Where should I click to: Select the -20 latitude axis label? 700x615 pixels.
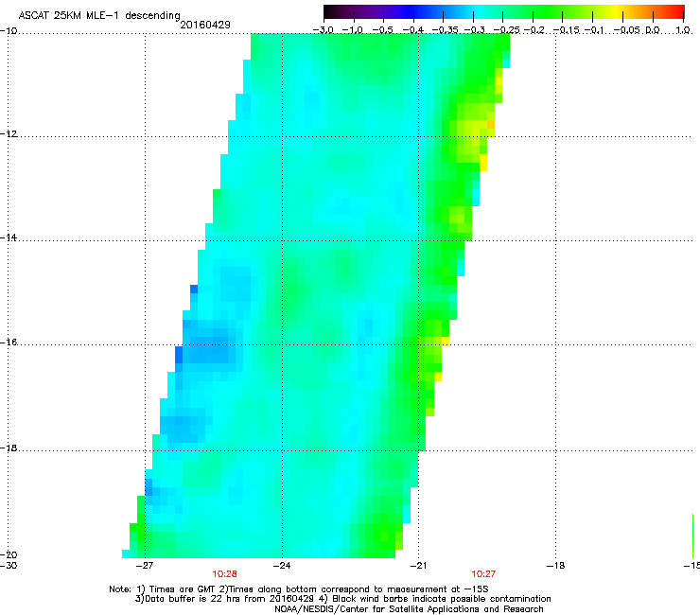pyautogui.click(x=9, y=554)
